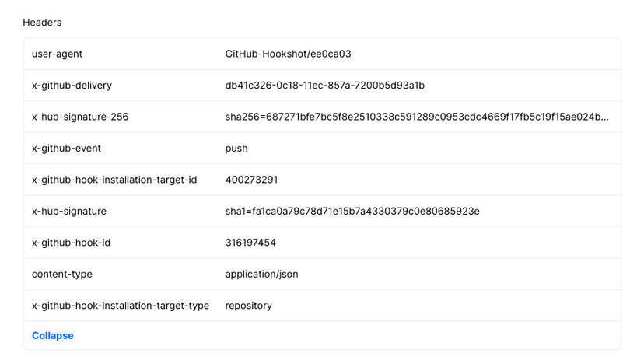The width and height of the screenshot is (644, 364).
Task: Click the 400273291 target ID value
Action: [x=252, y=180]
